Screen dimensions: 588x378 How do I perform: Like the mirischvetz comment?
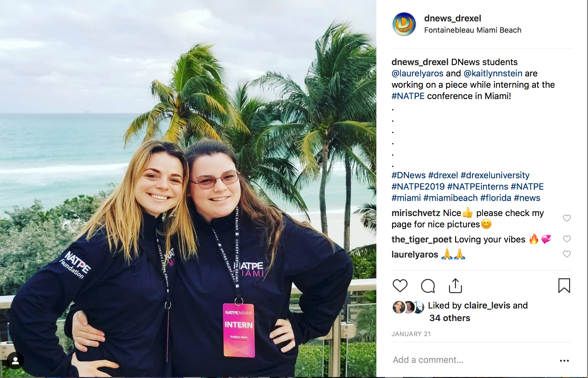click(567, 218)
